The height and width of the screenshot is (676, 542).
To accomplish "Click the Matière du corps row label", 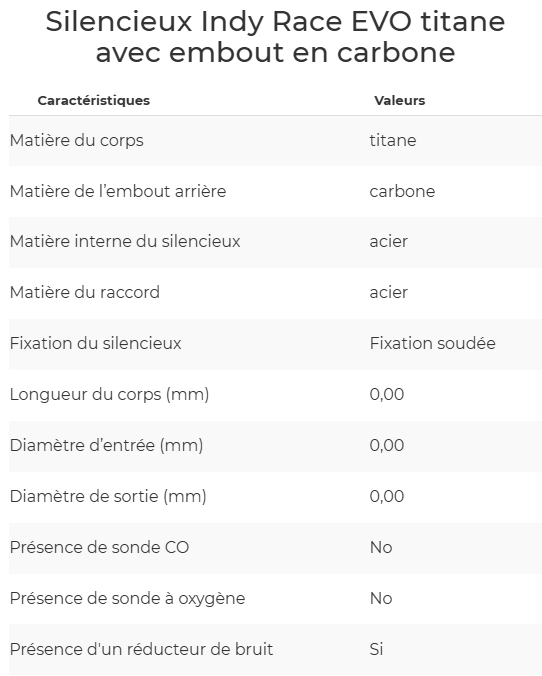I will 76,141.
